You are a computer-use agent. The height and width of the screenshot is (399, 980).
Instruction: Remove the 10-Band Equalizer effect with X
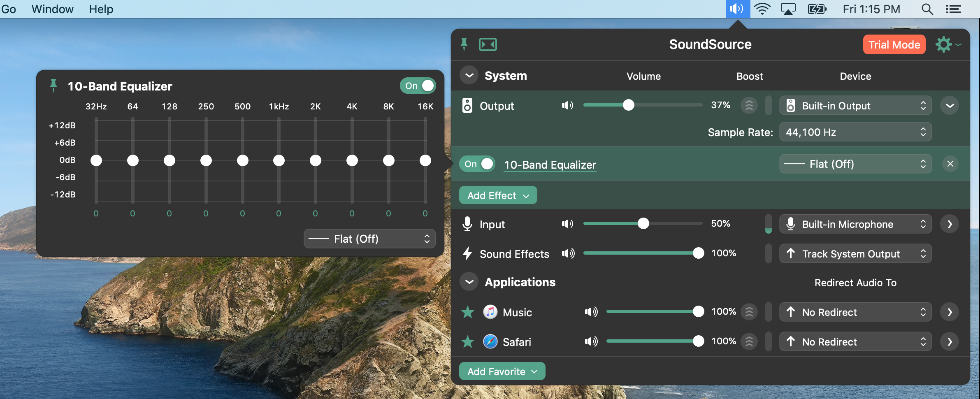point(950,164)
